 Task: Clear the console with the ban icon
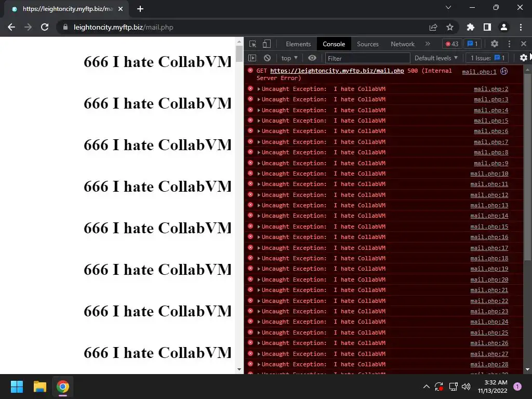pyautogui.click(x=268, y=58)
